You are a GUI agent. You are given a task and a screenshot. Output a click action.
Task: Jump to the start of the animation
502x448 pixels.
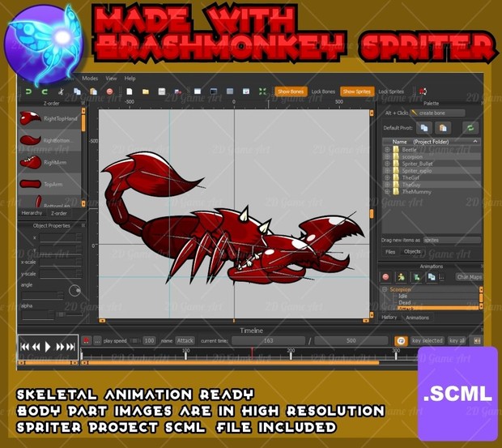(24, 347)
